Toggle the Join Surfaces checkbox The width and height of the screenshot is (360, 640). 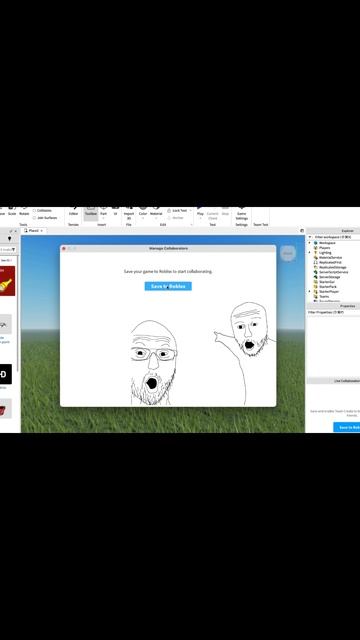(34, 218)
